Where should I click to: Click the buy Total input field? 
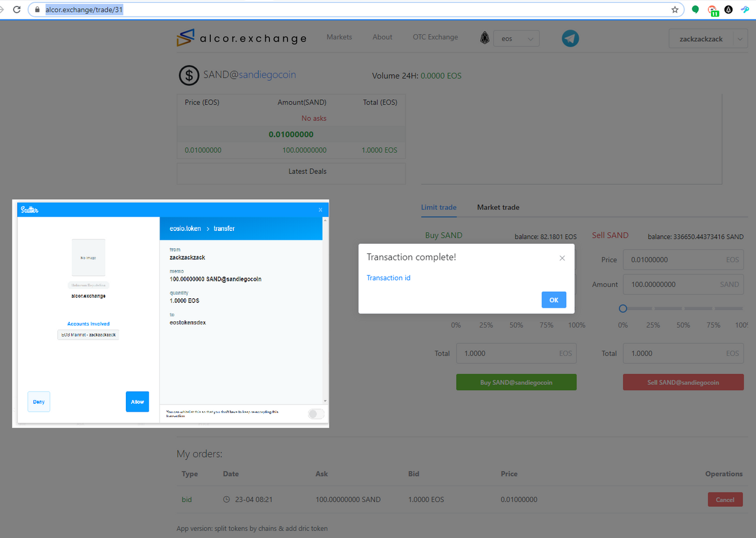click(x=516, y=353)
